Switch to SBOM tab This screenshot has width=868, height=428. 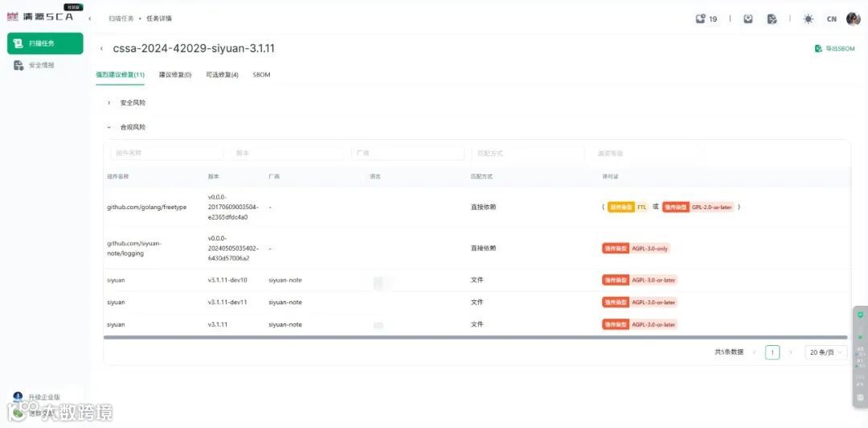261,75
